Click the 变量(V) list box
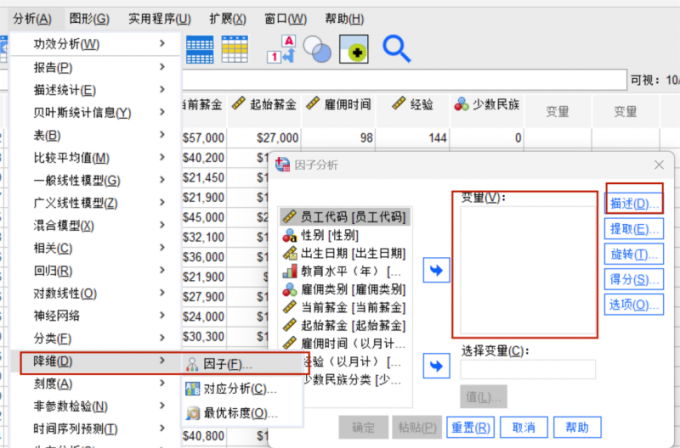 (x=528, y=270)
